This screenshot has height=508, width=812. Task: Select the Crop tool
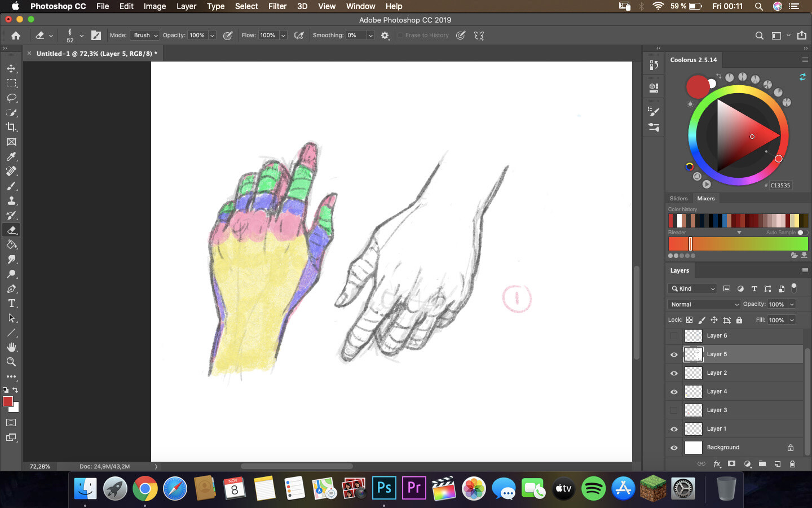point(11,127)
